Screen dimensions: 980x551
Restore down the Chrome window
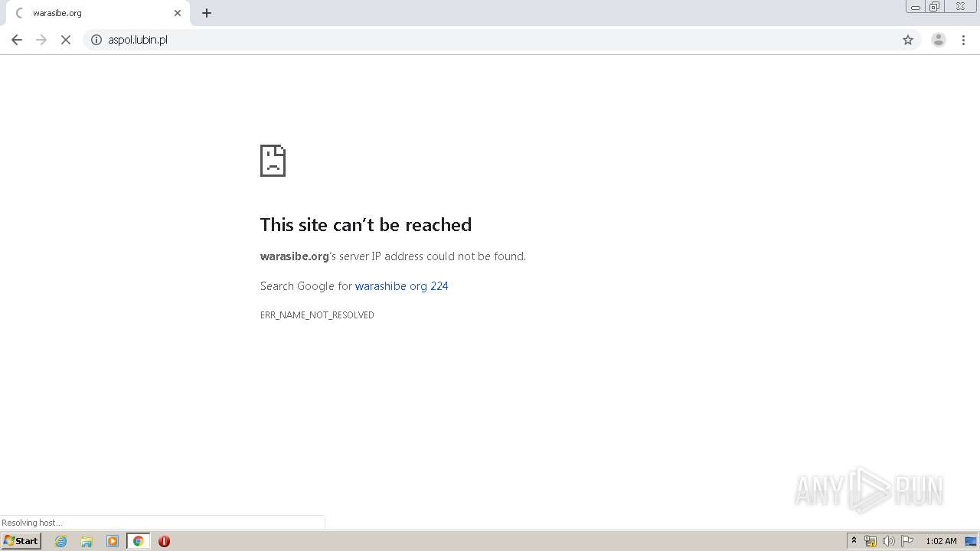935,7
